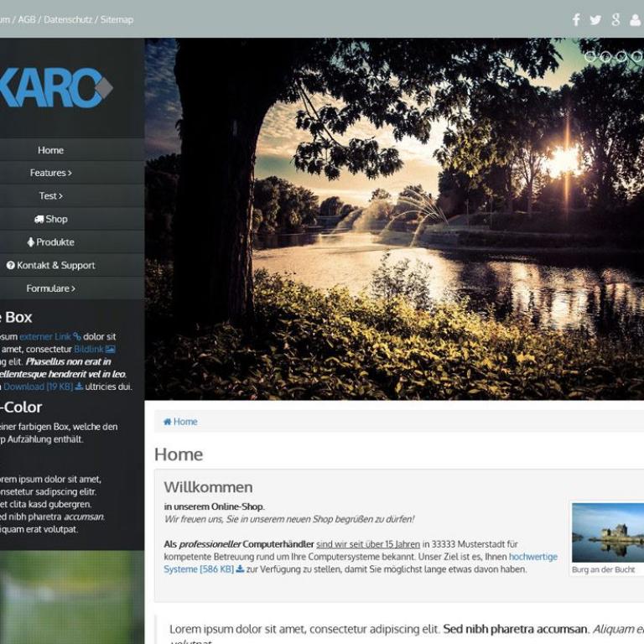644x644 pixels.
Task: Select the third slideshow indicator dot
Action: (621, 56)
